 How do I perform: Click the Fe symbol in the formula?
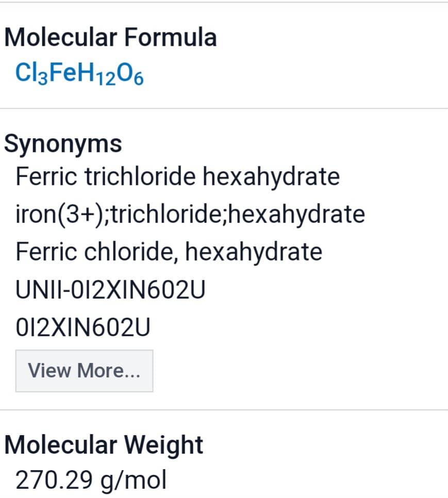pyautogui.click(x=63, y=72)
